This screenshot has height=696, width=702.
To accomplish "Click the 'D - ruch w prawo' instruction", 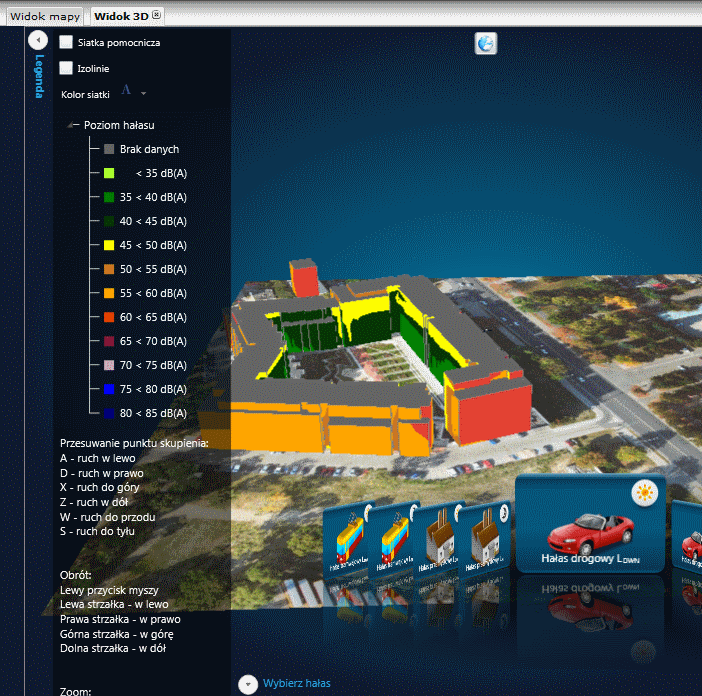I will (x=102, y=473).
